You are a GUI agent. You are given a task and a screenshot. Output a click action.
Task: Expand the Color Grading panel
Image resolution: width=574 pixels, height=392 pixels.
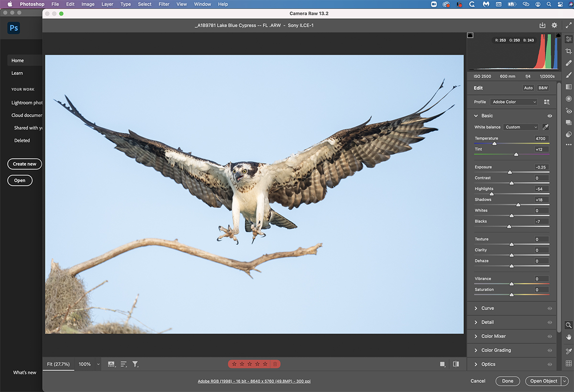click(476, 350)
